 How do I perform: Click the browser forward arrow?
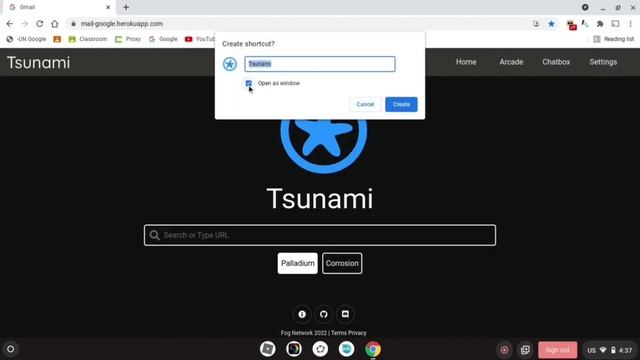coord(25,24)
